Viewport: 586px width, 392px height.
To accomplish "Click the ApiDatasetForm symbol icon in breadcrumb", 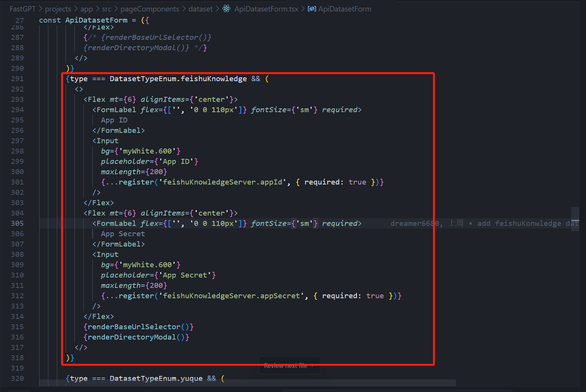I will click(312, 8).
